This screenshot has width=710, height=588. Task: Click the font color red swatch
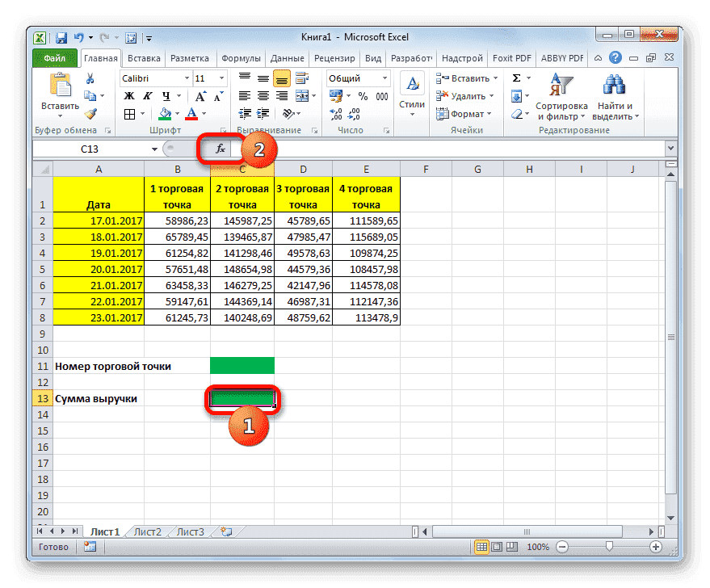[191, 115]
